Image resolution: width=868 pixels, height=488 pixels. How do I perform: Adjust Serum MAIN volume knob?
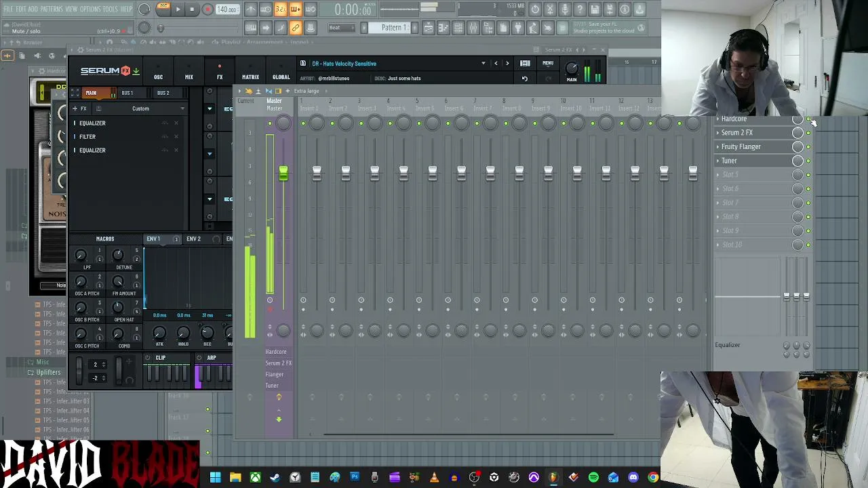(572, 68)
